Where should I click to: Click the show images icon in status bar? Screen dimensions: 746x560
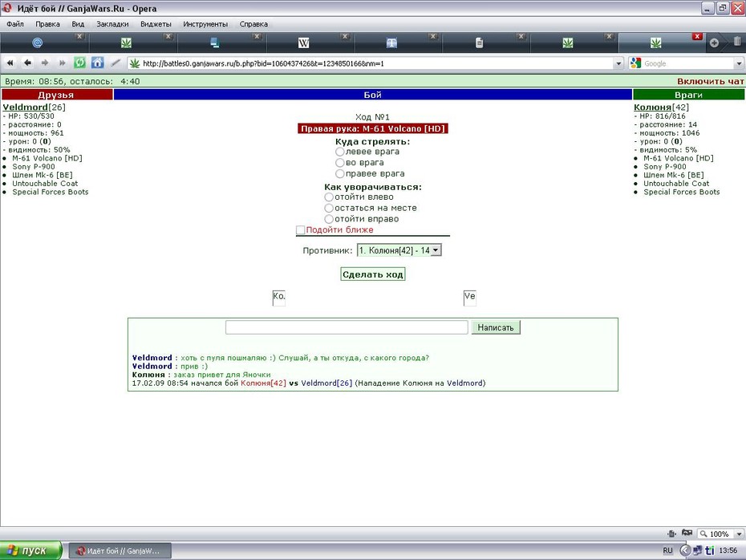point(687,534)
